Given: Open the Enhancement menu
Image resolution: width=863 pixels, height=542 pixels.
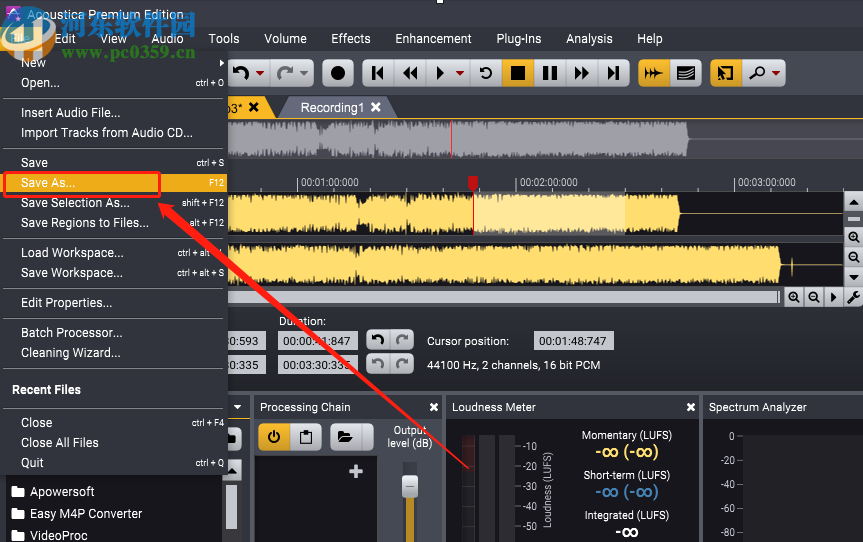Looking at the screenshot, I should [x=433, y=39].
